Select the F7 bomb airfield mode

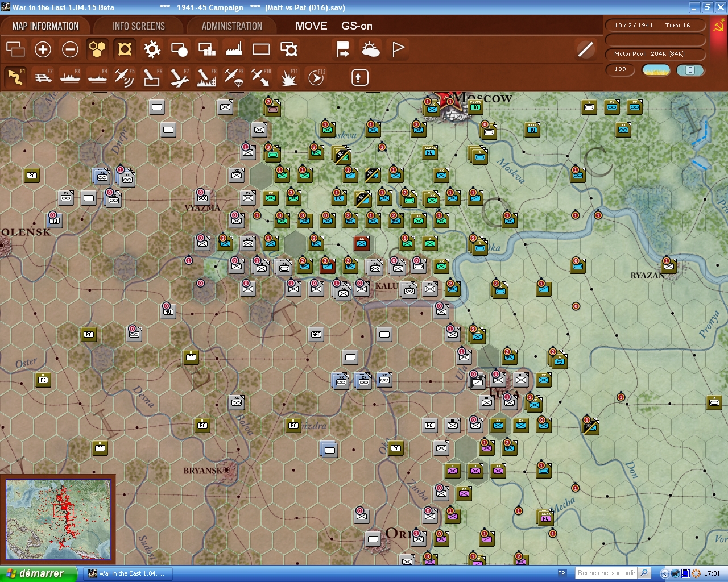pos(179,77)
